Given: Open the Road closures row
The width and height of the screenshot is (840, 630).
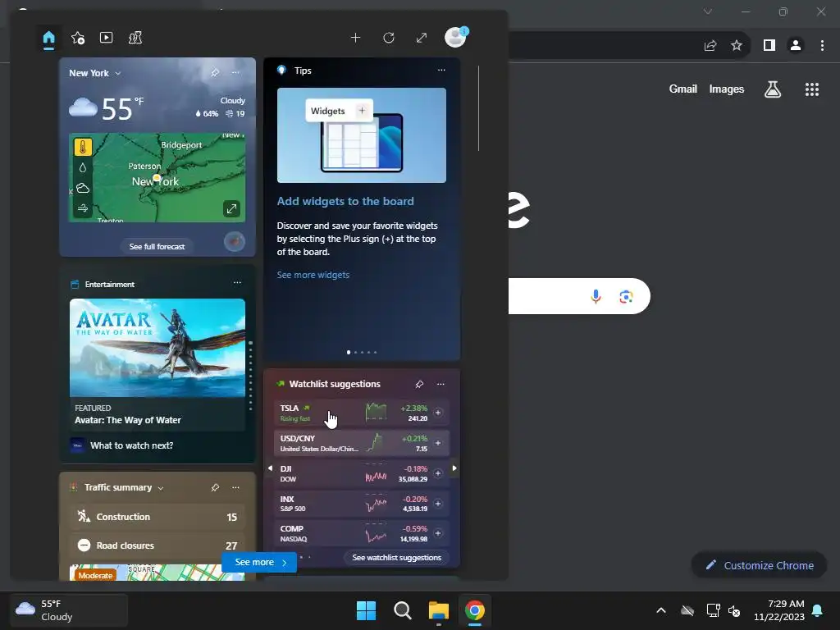Looking at the screenshot, I should coord(157,546).
